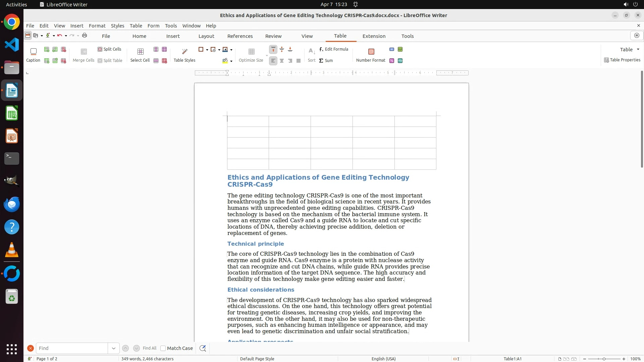Open the Styles menu
This screenshot has height=362, width=644.
pyautogui.click(x=117, y=26)
